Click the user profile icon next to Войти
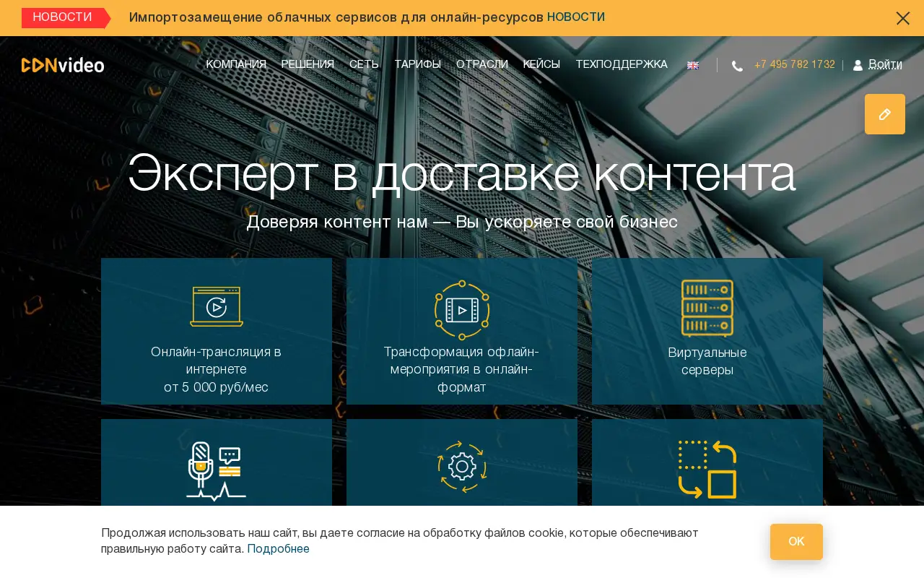This screenshot has width=924, height=578. pyautogui.click(x=858, y=66)
